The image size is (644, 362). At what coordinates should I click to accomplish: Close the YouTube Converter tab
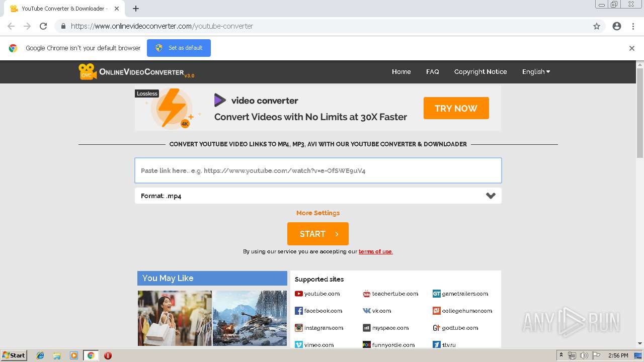coord(117,9)
